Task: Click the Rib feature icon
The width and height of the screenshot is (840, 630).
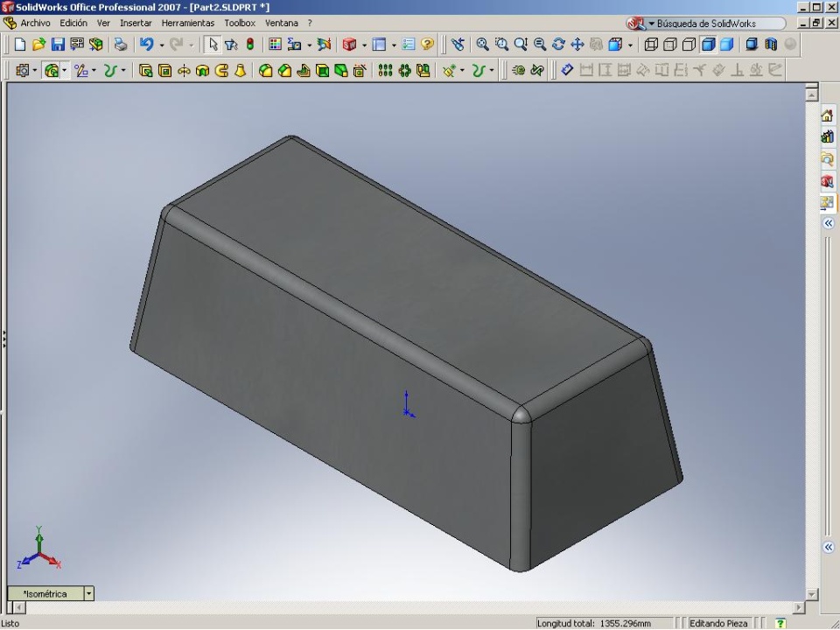Action: [x=304, y=70]
